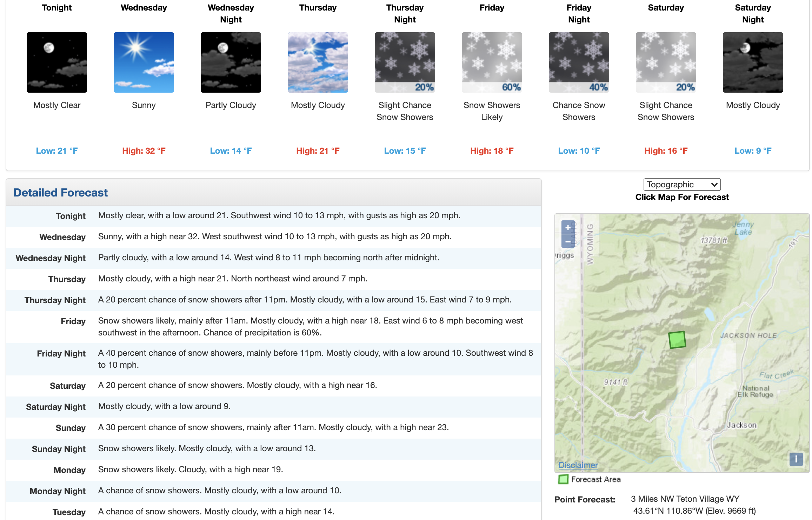Viewport: 812px width, 520px height.
Task: Click 'Snow Showers Likely' description for Friday
Action: [x=492, y=111]
